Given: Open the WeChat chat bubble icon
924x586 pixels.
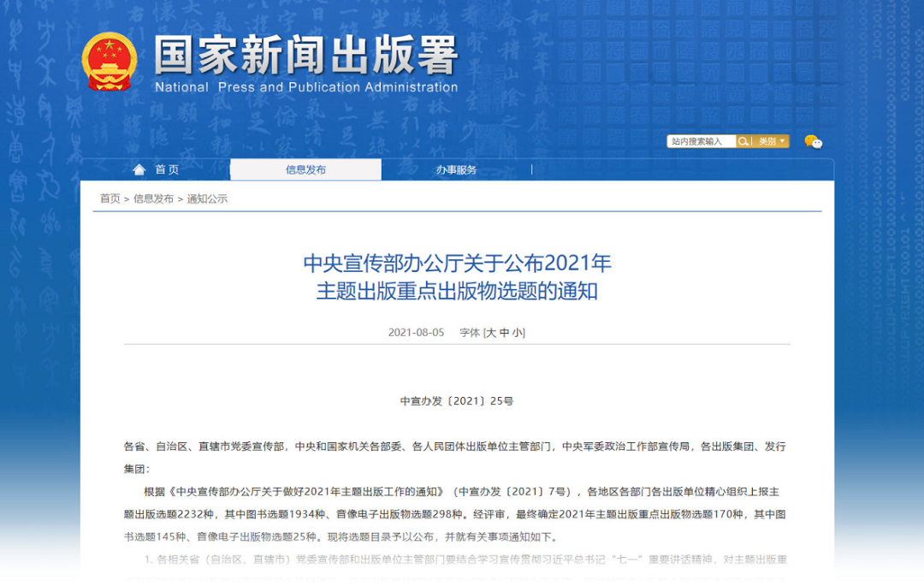Looking at the screenshot, I should coord(814,141).
